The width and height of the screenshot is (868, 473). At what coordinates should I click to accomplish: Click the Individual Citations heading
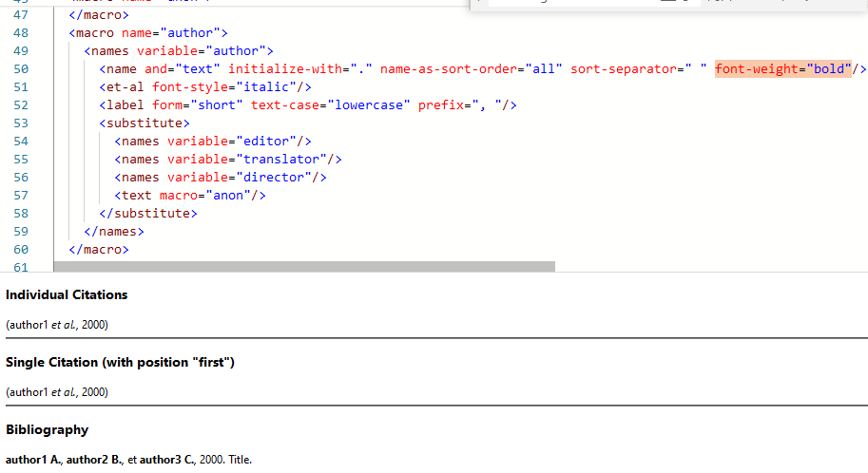tap(67, 294)
